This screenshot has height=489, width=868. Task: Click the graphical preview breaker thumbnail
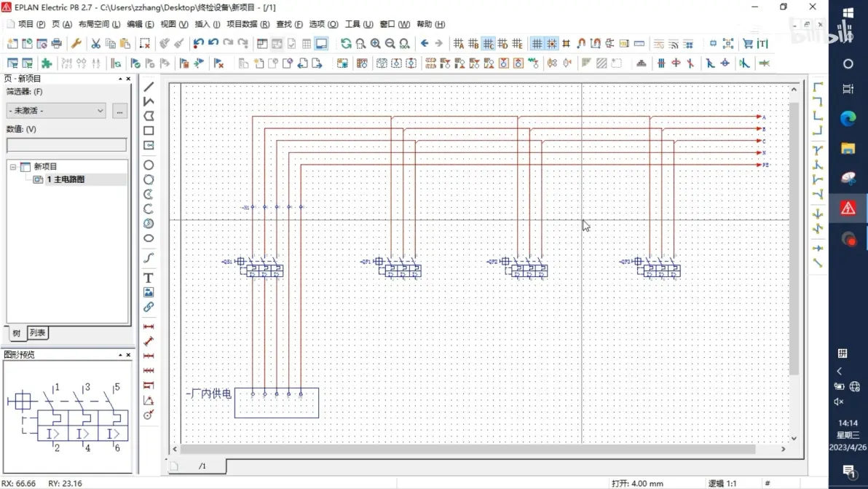[68, 417]
